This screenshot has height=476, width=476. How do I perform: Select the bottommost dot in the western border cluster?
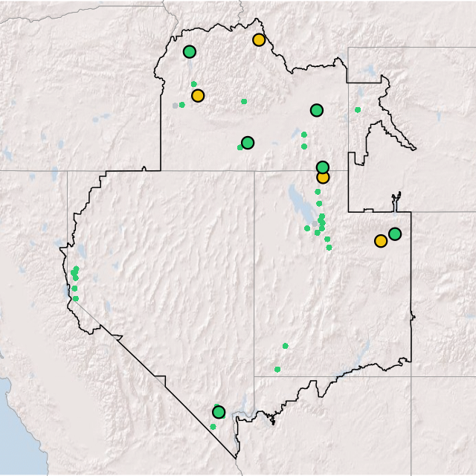coord(75,299)
